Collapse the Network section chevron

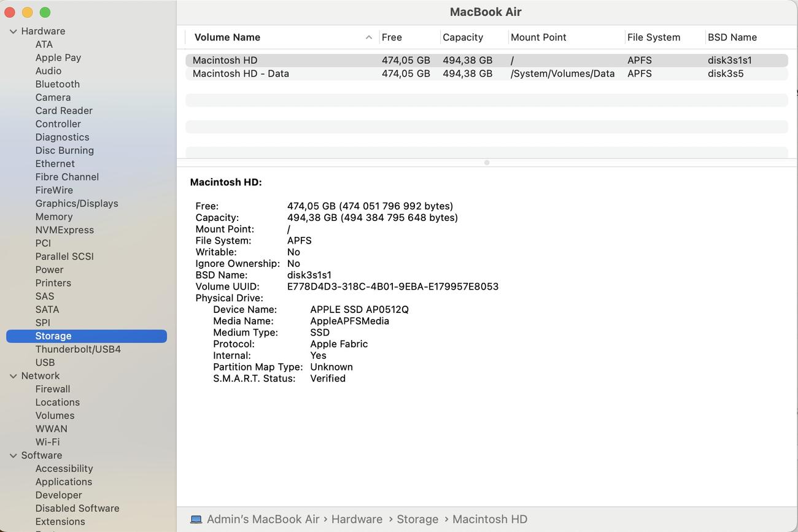(14, 376)
